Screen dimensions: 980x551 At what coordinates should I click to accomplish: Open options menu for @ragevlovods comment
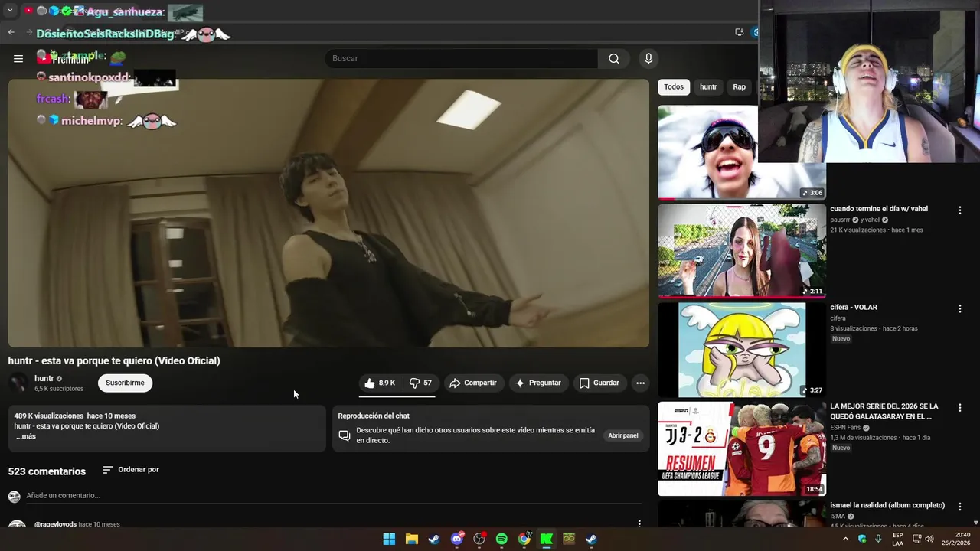[x=639, y=523]
